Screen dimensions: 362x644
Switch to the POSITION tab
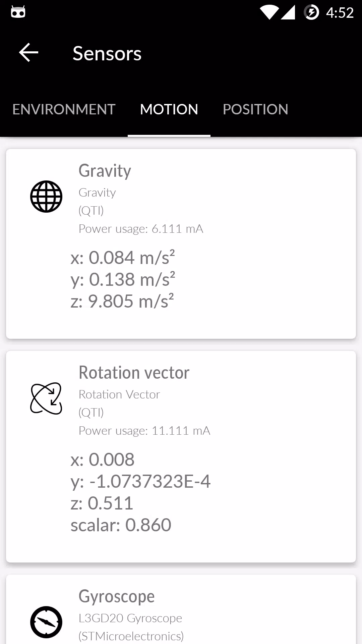(x=255, y=109)
